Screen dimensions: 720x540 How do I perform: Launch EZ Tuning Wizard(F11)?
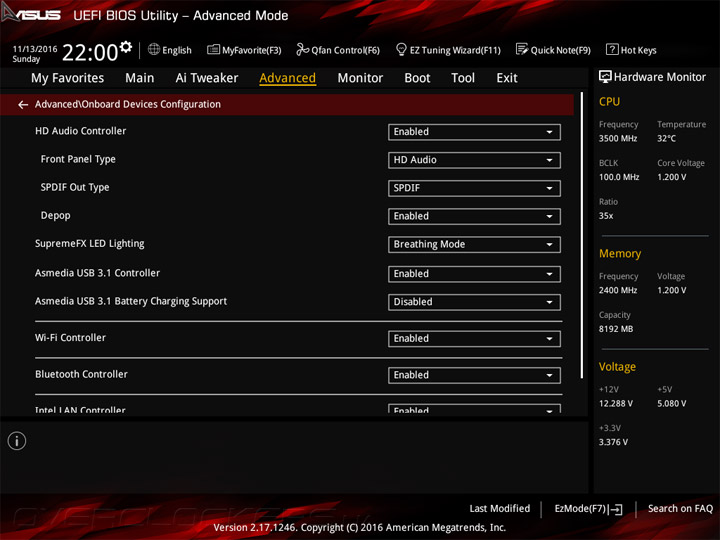pyautogui.click(x=455, y=50)
